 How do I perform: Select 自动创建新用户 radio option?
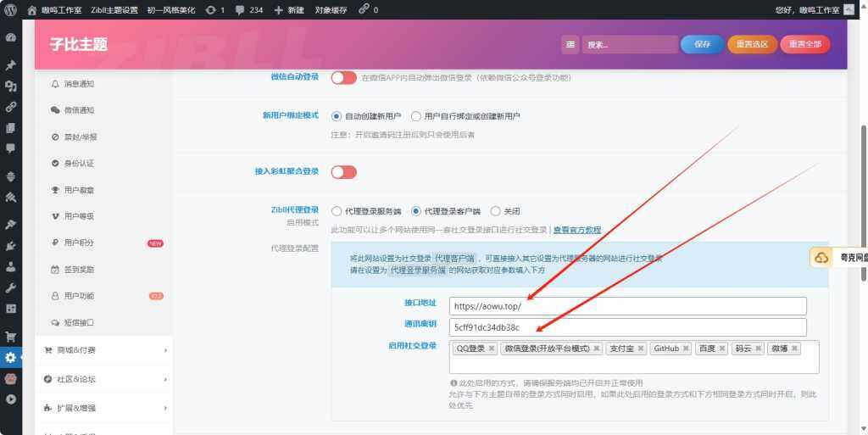(x=336, y=116)
